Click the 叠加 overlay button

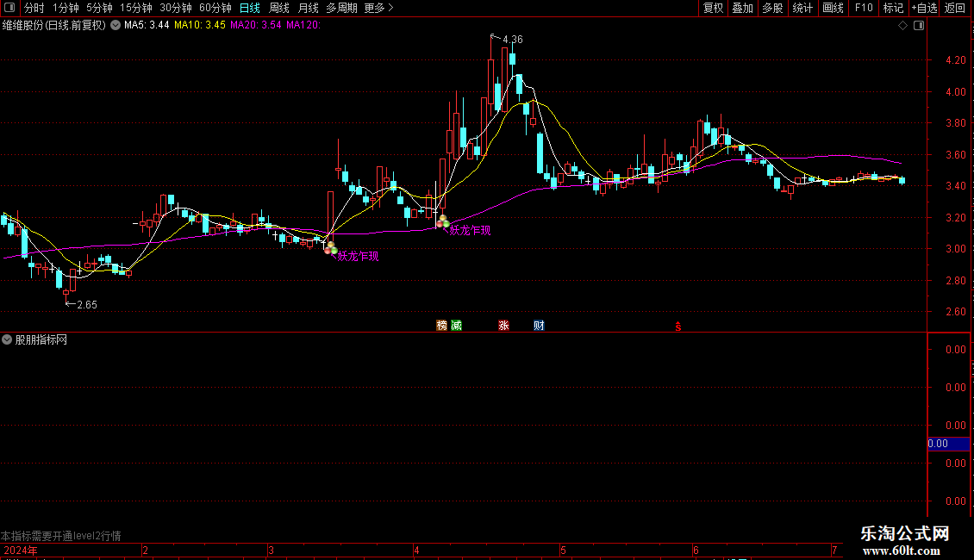pyautogui.click(x=742, y=8)
